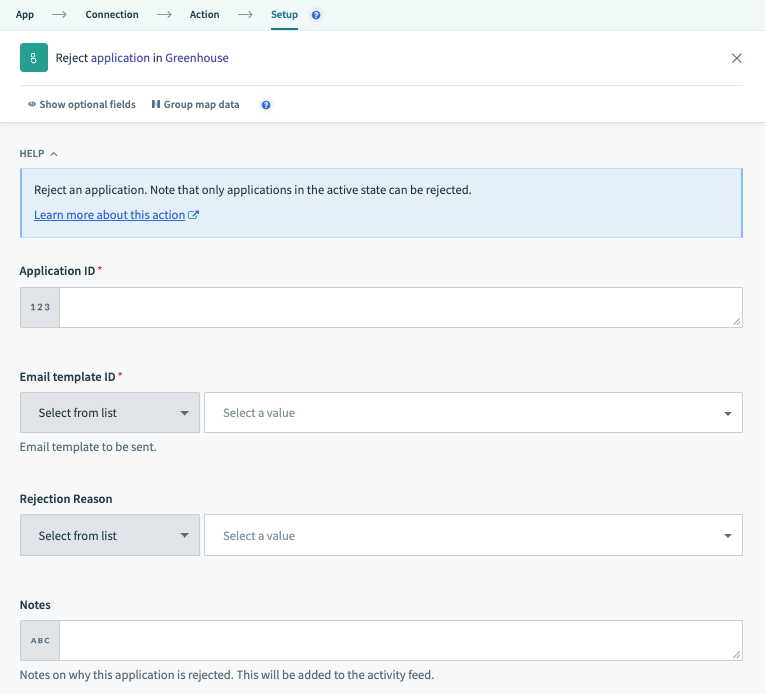Go to the Connection step
Image resolution: width=765 pixels, height=694 pixels.
112,15
